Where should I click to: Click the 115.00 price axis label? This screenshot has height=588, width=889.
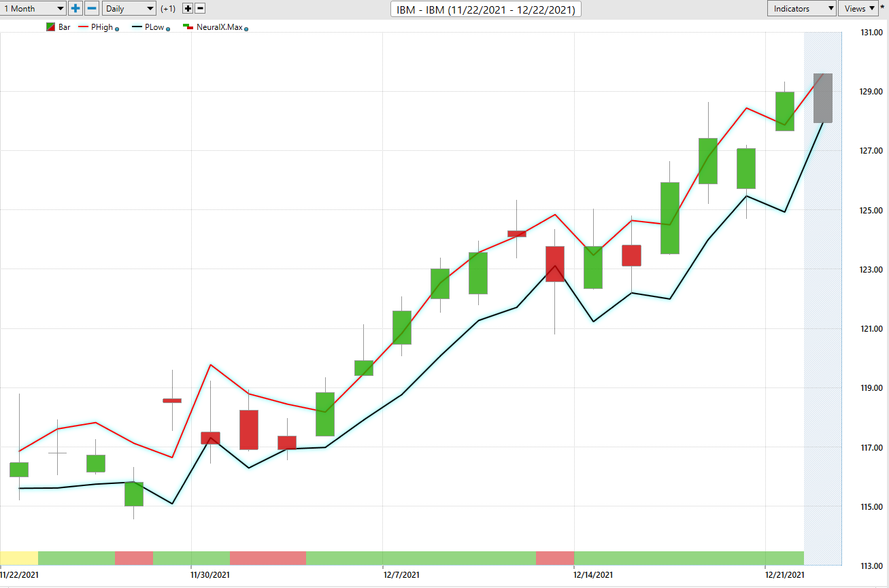click(871, 507)
